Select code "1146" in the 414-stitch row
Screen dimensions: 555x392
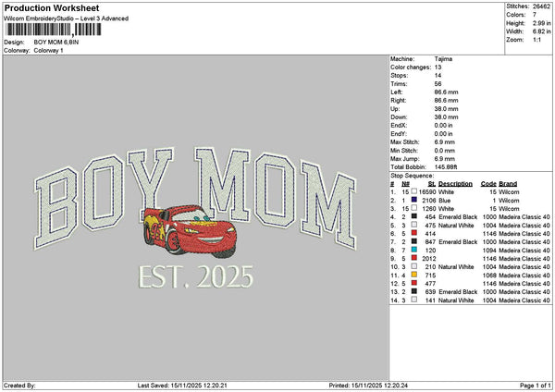point(489,234)
